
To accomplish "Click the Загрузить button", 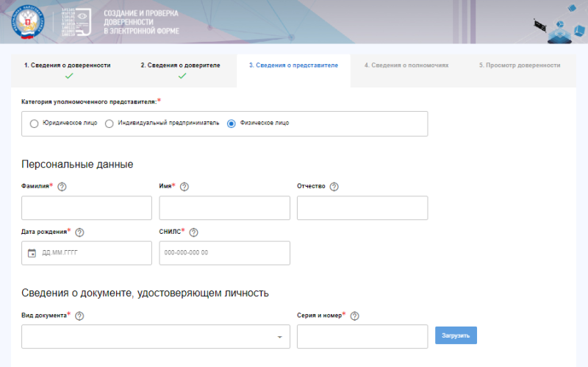I will click(x=456, y=335).
